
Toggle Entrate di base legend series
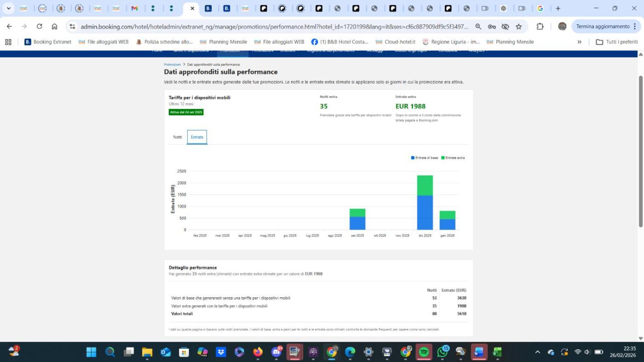pos(424,158)
